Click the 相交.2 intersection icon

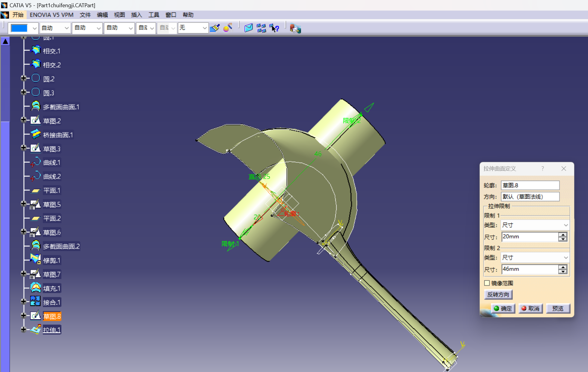[x=36, y=64]
